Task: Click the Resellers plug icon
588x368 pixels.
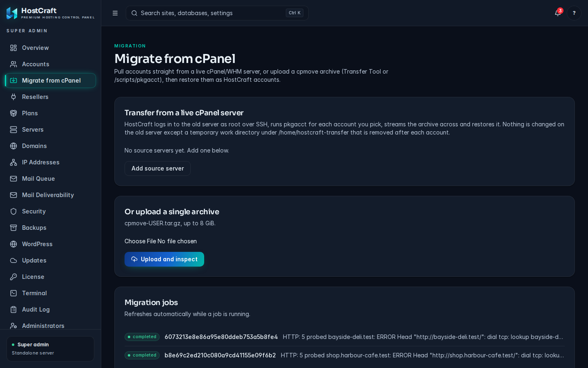Action: point(13,97)
